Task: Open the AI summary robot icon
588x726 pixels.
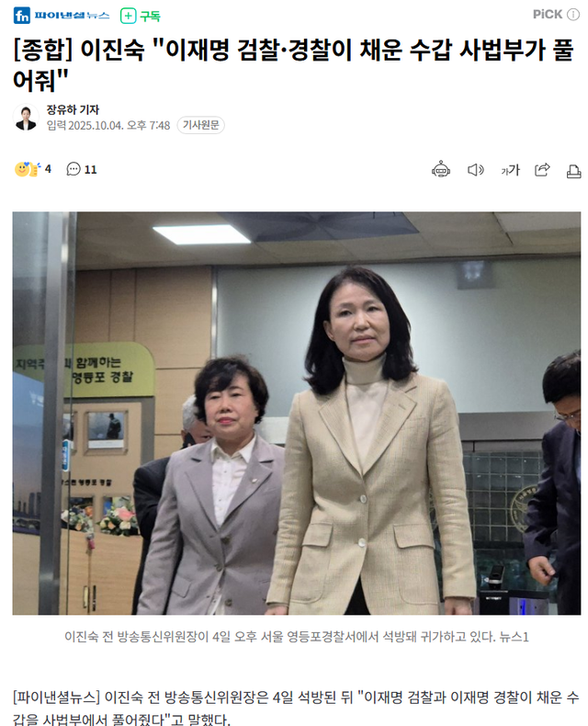Action: click(441, 170)
